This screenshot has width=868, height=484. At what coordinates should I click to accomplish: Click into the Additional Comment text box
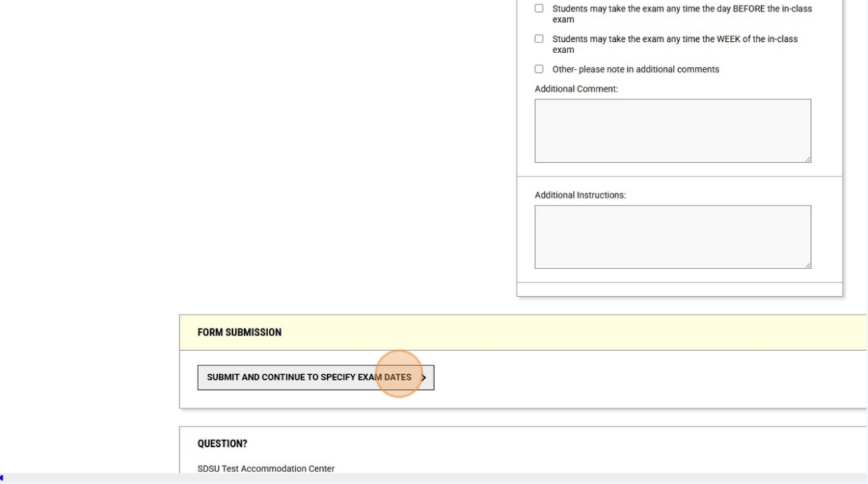[x=673, y=131]
